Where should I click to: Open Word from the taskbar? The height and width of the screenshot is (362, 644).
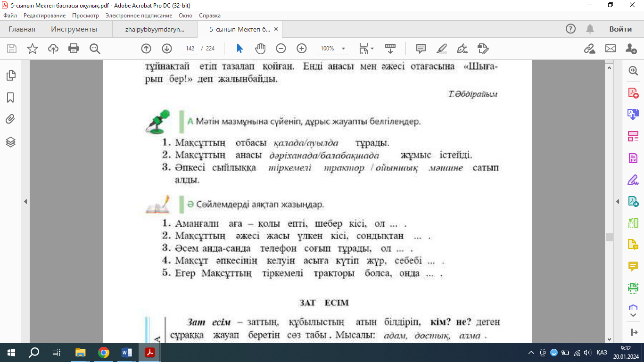[x=127, y=353]
